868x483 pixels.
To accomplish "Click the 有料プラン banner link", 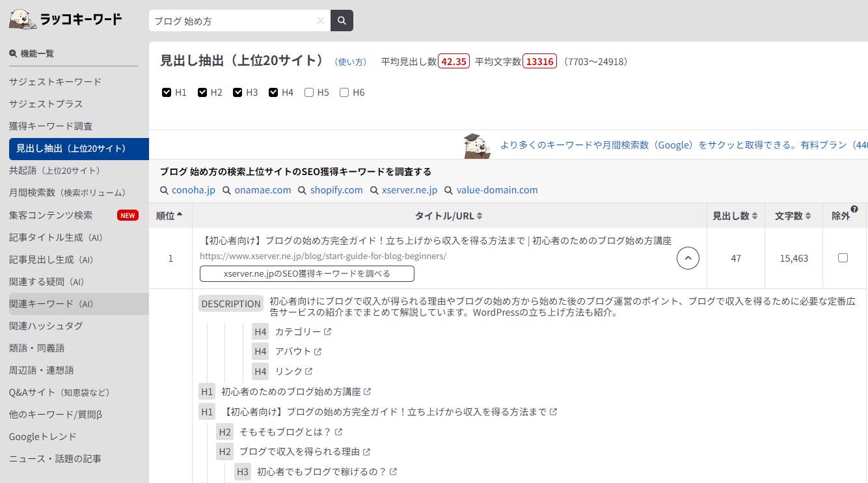I will (684, 145).
